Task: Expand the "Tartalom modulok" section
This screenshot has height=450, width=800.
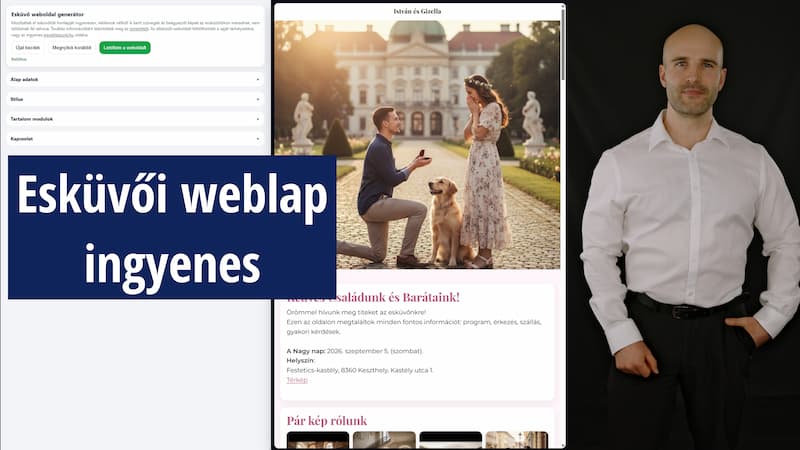Action: 135,119
